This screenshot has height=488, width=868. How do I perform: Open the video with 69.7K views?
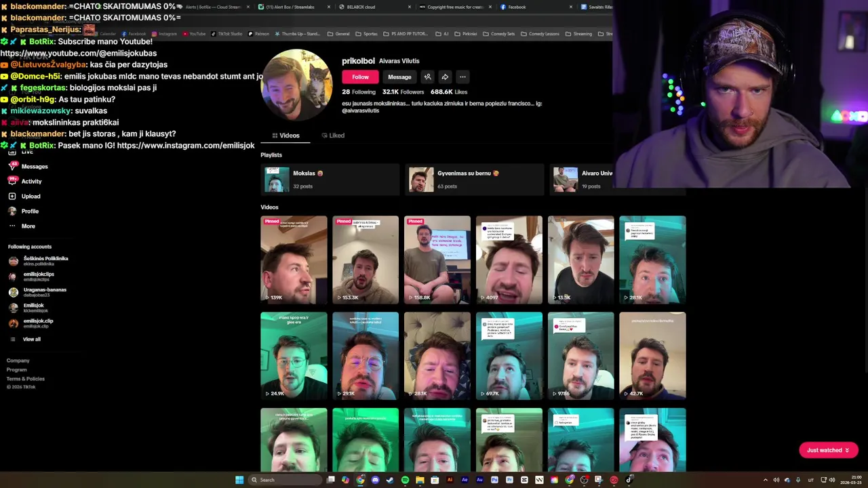pyautogui.click(x=509, y=356)
